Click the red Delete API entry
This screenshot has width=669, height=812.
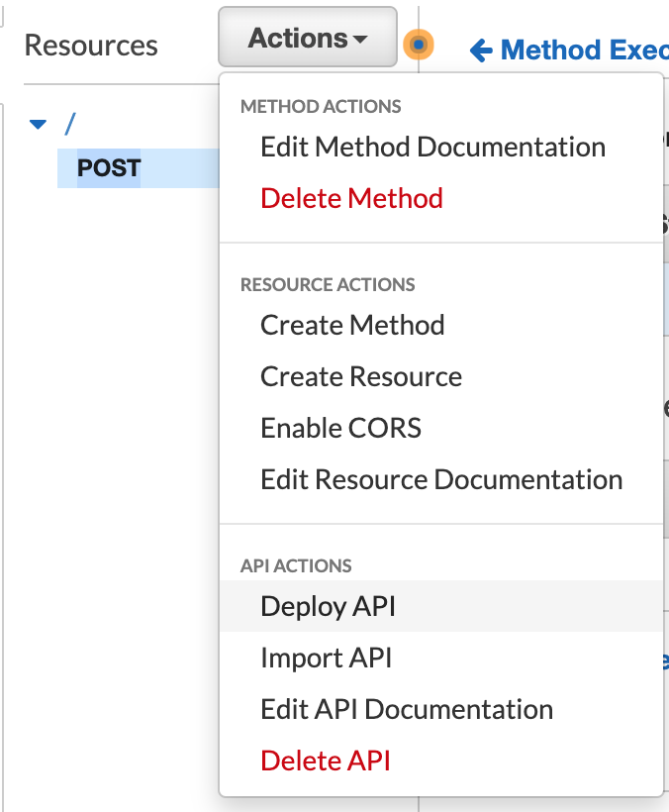tap(326, 761)
